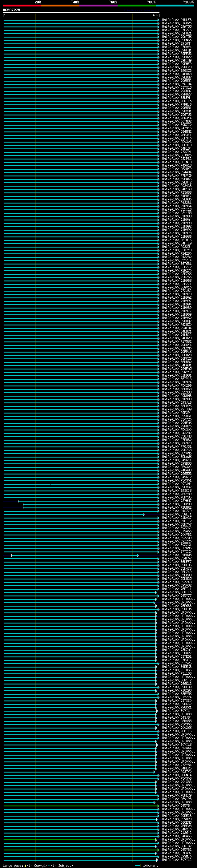Viewport: 197px width, 868px height.
Task: Select hit label UniRef100_A2WNR2
Action: (x=177, y=507)
